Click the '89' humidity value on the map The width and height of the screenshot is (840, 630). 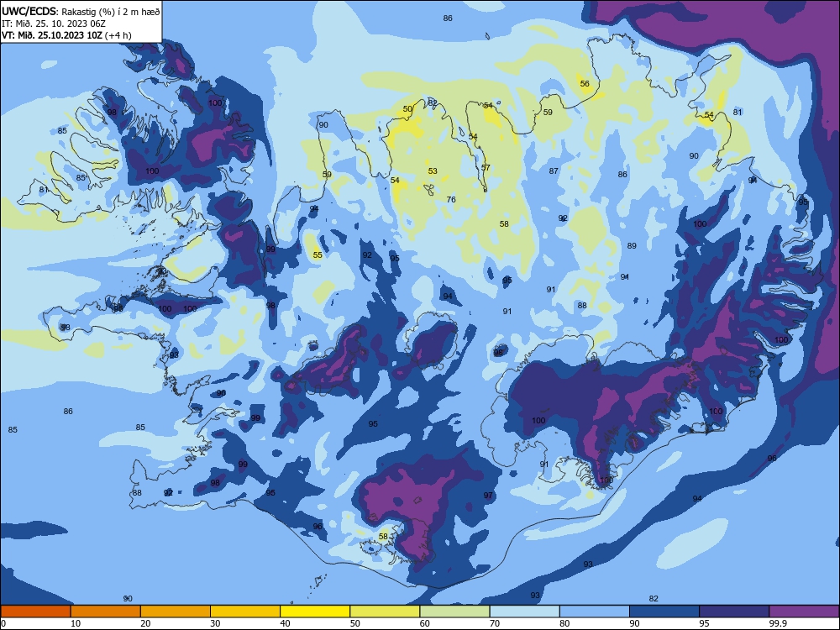632,245
